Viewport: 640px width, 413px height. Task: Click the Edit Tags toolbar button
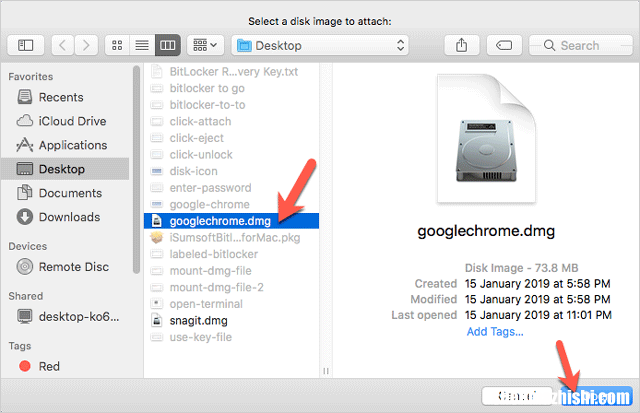(x=504, y=45)
